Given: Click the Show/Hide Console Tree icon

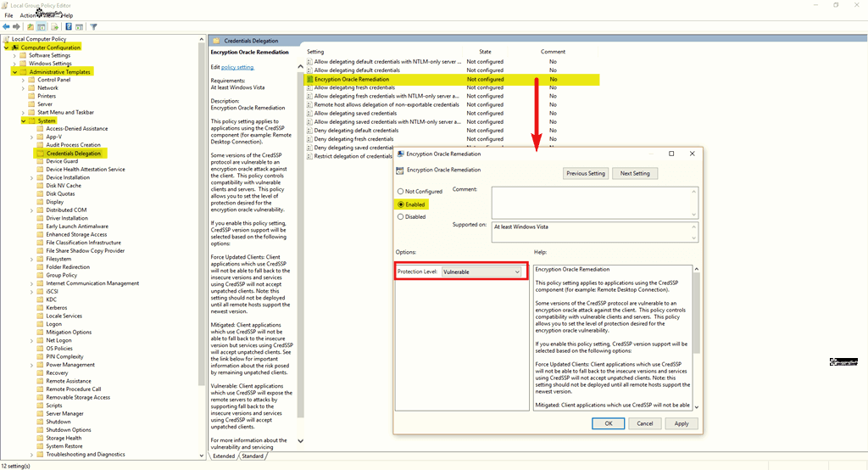Looking at the screenshot, I should pos(41,26).
